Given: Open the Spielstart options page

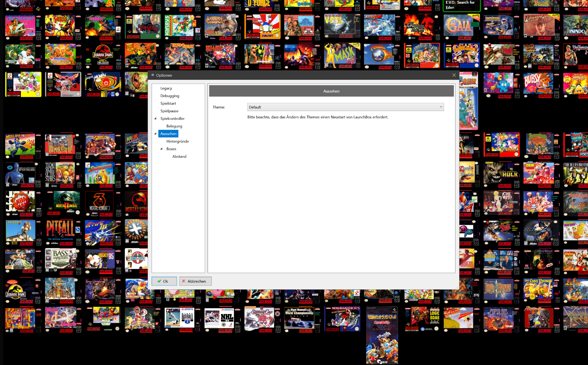Looking at the screenshot, I should [x=168, y=103].
